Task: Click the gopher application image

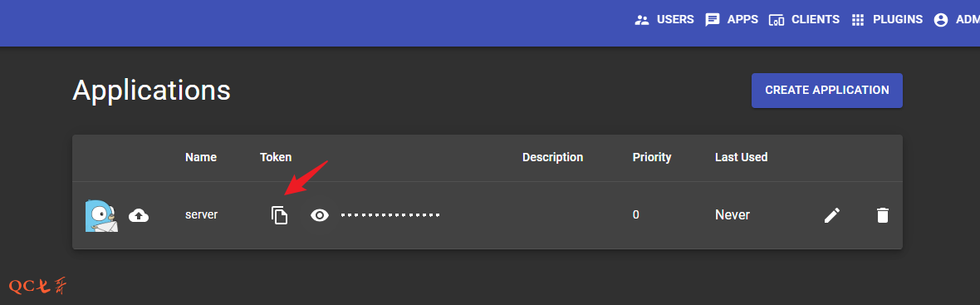Action: (101, 216)
